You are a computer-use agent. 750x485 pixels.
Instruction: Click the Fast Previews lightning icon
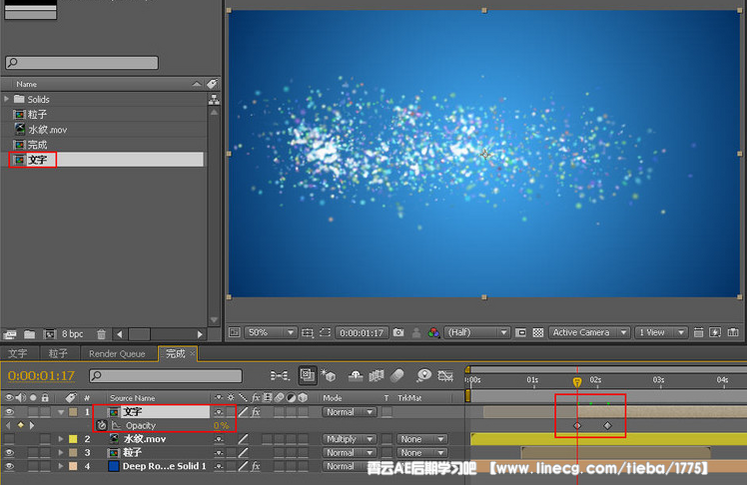(715, 332)
